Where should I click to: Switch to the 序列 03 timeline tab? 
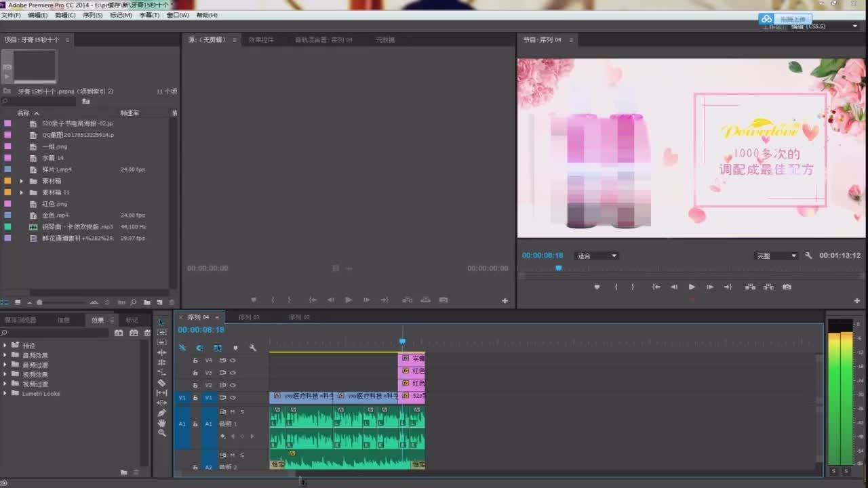click(249, 317)
